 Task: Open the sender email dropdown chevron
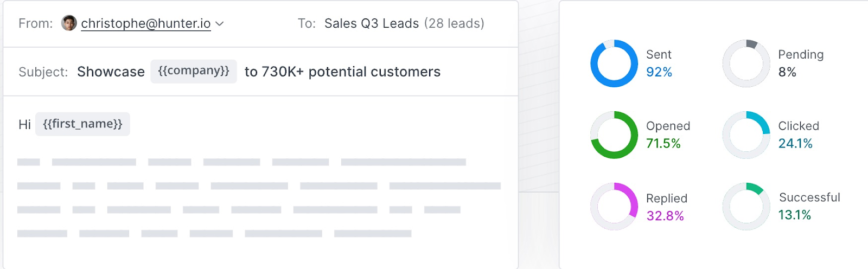click(219, 24)
